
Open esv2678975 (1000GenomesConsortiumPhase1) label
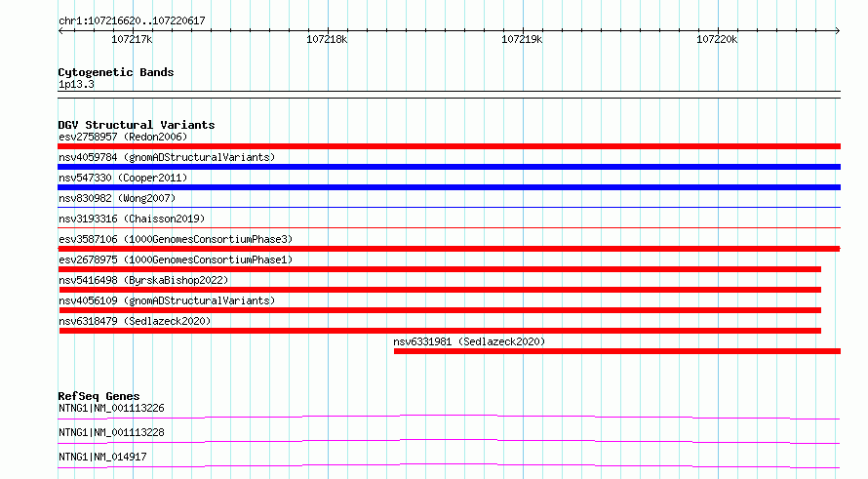coord(176,259)
